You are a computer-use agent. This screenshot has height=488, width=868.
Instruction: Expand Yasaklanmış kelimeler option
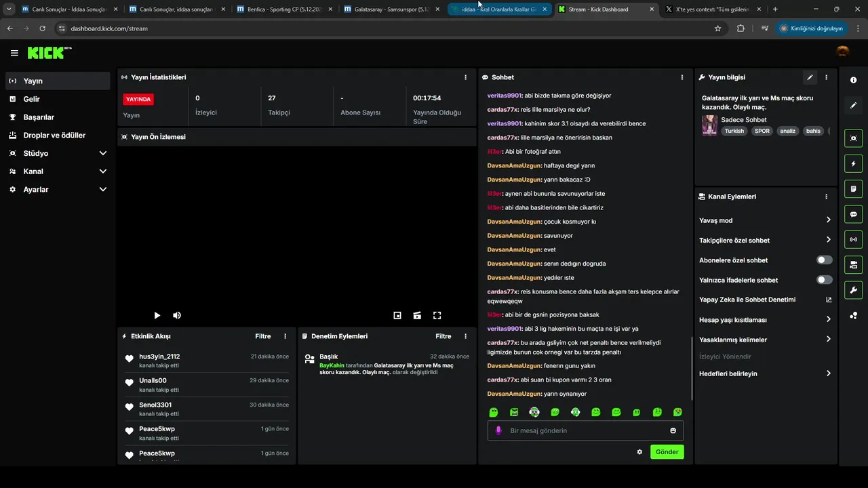coord(765,340)
